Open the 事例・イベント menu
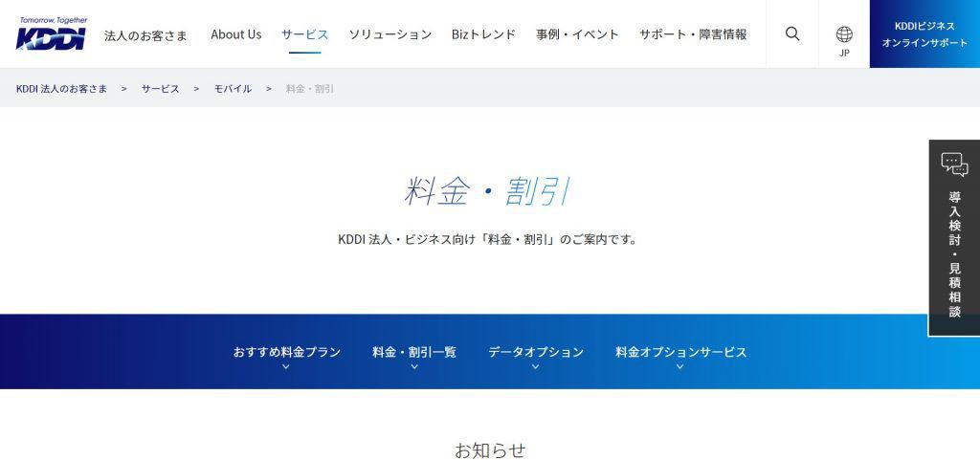980x460 pixels. coord(577,34)
